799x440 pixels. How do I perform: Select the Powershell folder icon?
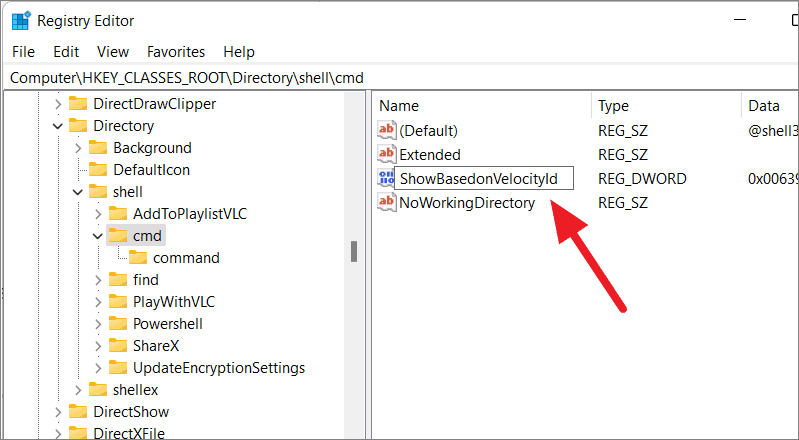point(118,324)
